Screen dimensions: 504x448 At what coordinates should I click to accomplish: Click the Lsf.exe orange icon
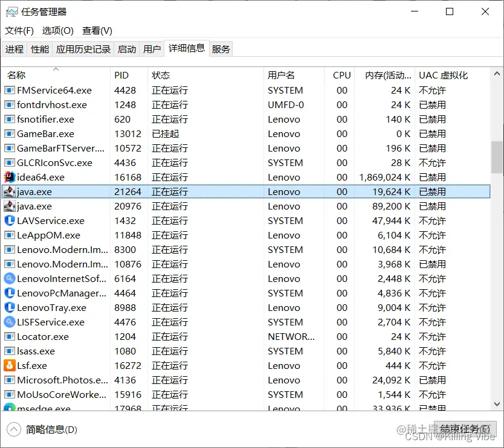(10, 365)
